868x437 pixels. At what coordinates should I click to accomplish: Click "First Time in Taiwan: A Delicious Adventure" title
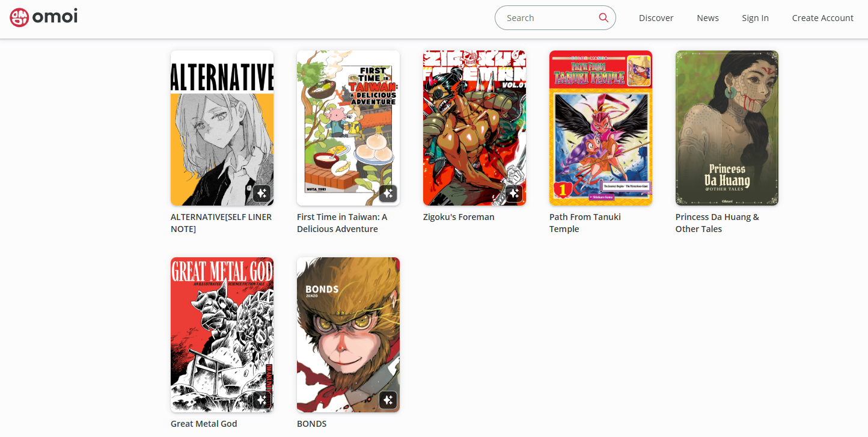(342, 223)
